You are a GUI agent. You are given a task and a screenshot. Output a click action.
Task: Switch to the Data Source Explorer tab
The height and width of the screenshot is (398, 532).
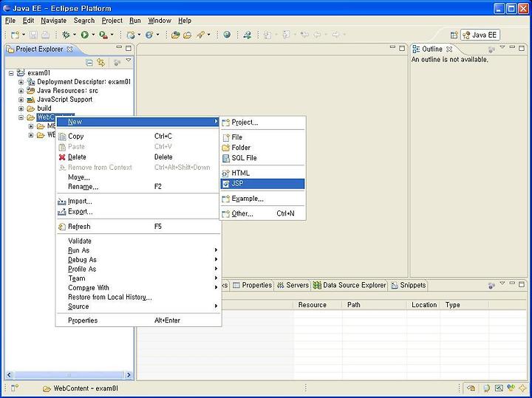[x=349, y=286]
